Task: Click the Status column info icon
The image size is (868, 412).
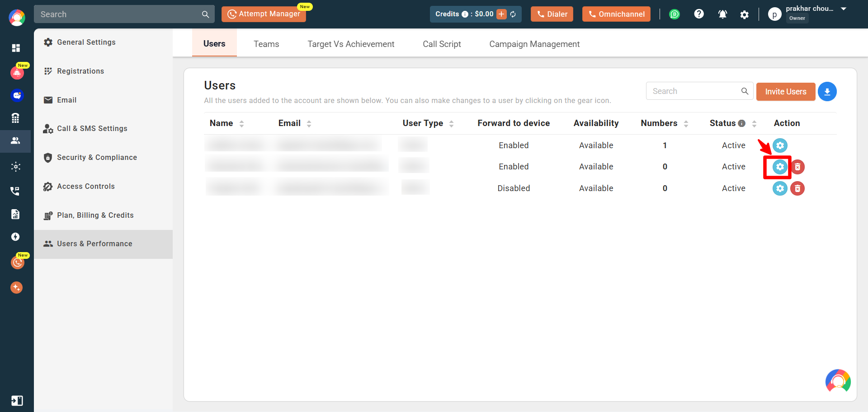Action: (x=741, y=123)
